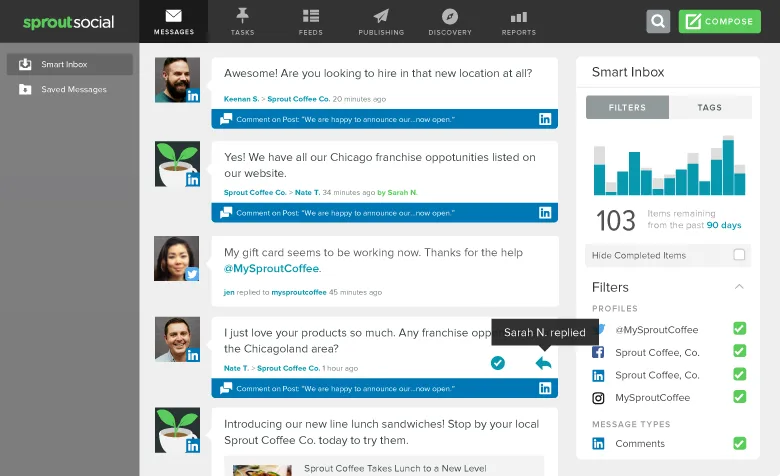Open the Discovery compass tab
780x476 pixels.
(450, 21)
